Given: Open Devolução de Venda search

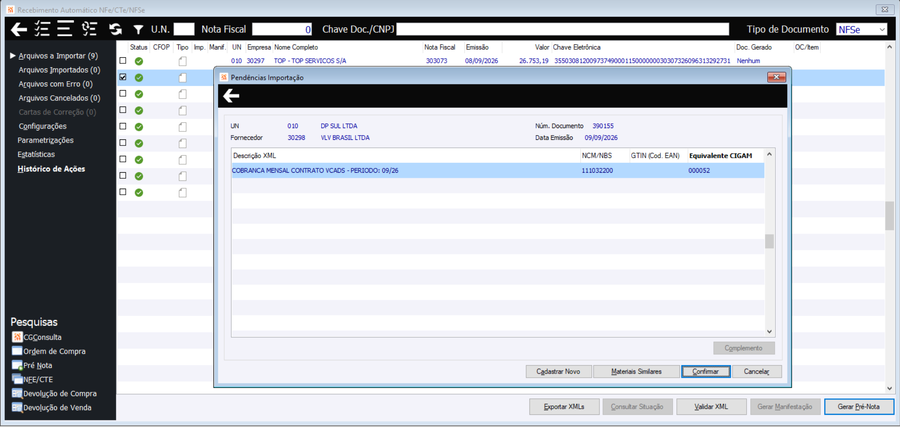Looking at the screenshot, I should tap(51, 407).
